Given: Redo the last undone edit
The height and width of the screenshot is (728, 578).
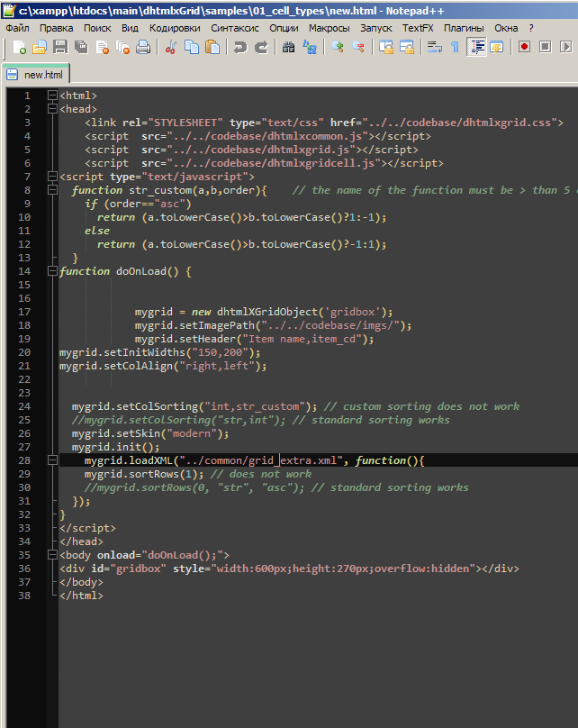Looking at the screenshot, I should [x=261, y=47].
